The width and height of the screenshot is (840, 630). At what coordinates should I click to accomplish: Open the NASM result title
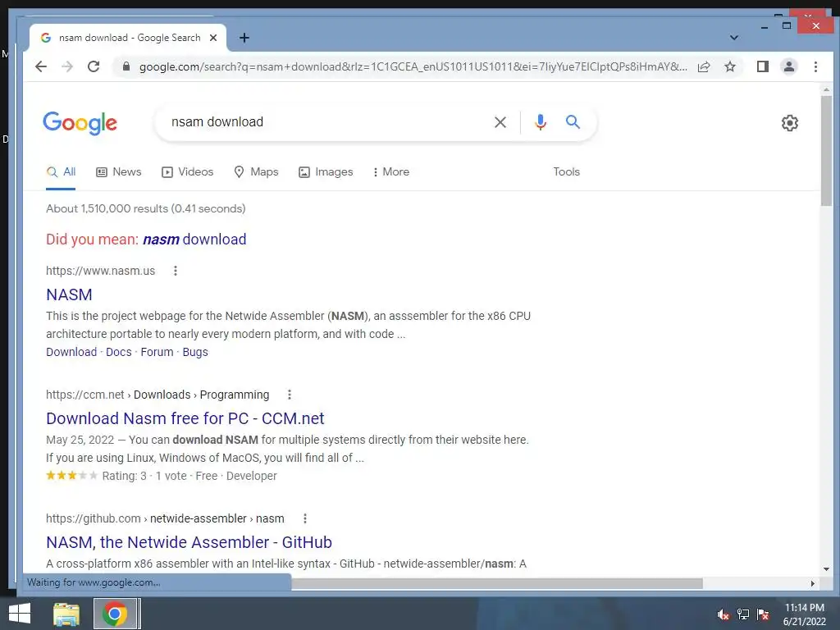(x=69, y=294)
